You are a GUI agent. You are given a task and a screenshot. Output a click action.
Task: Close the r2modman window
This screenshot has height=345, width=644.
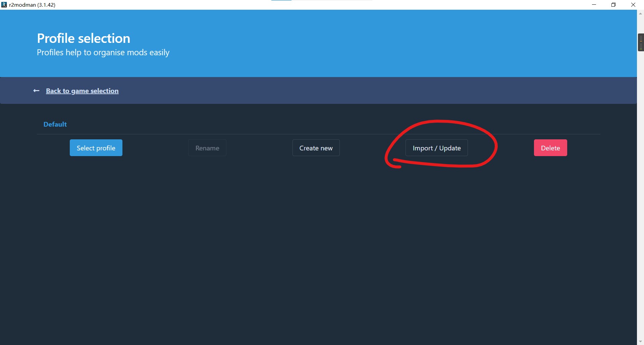(633, 5)
